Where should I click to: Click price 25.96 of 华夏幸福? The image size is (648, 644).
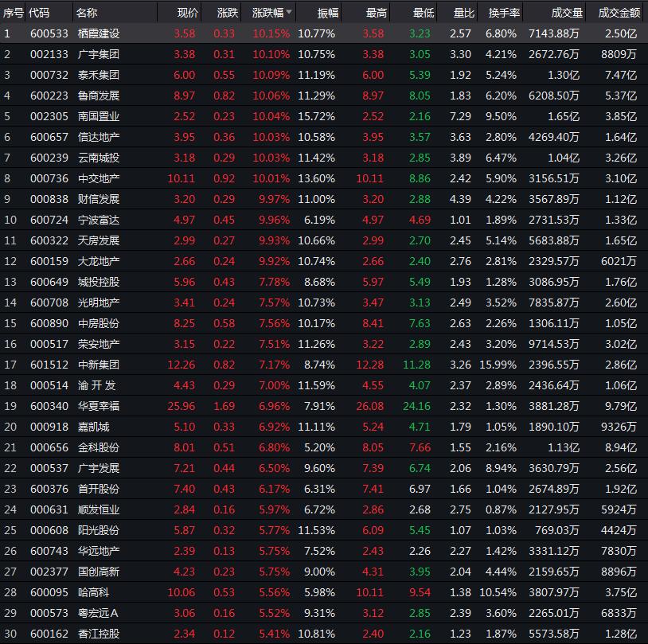tap(182, 406)
